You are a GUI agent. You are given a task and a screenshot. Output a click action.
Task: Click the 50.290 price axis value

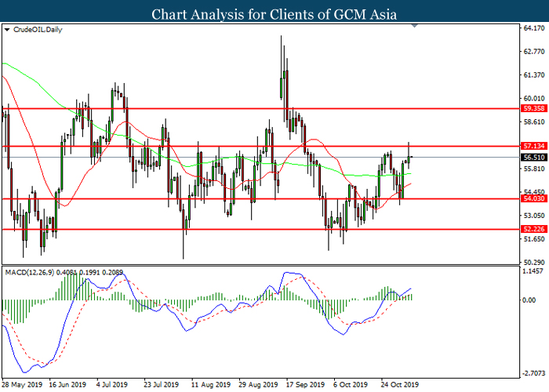pos(534,263)
